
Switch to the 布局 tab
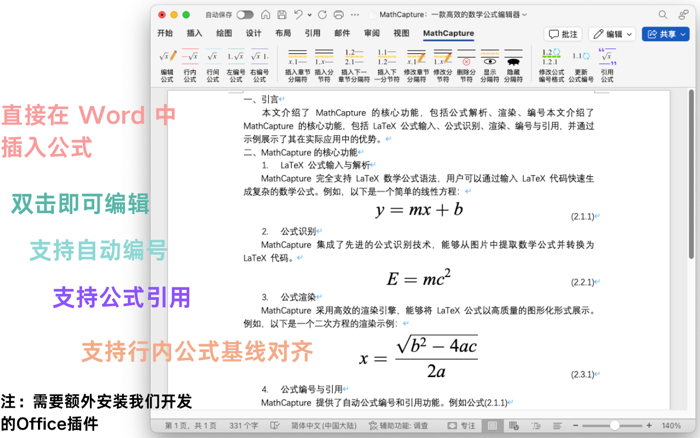coord(283,33)
